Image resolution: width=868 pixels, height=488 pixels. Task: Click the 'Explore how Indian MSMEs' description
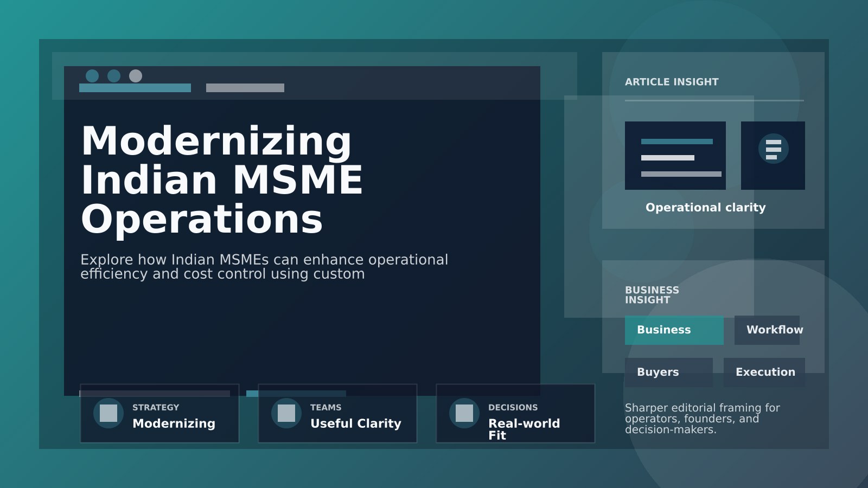tap(264, 267)
